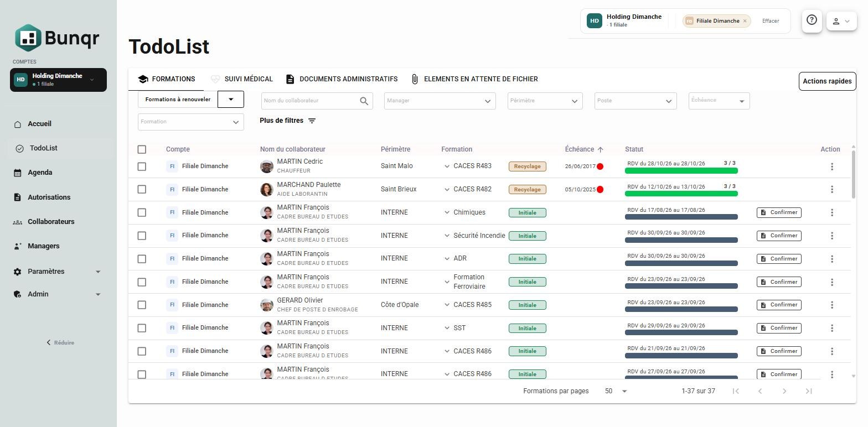Click the Actions rapides button
868x427 pixels.
pos(827,81)
